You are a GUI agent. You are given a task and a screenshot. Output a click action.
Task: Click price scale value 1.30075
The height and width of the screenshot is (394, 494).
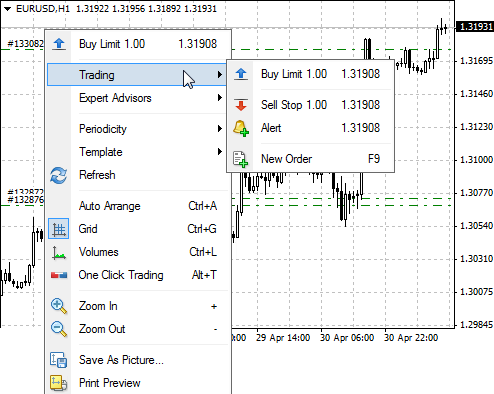coord(476,292)
